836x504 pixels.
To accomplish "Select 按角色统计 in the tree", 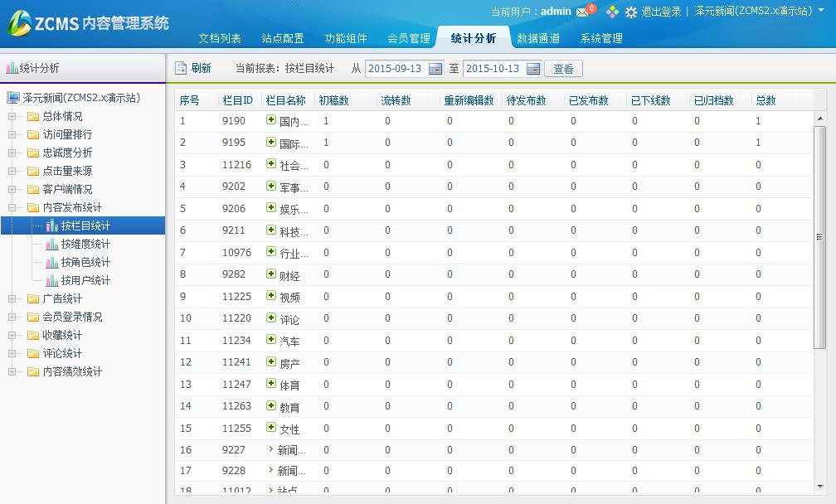I will (x=85, y=263).
